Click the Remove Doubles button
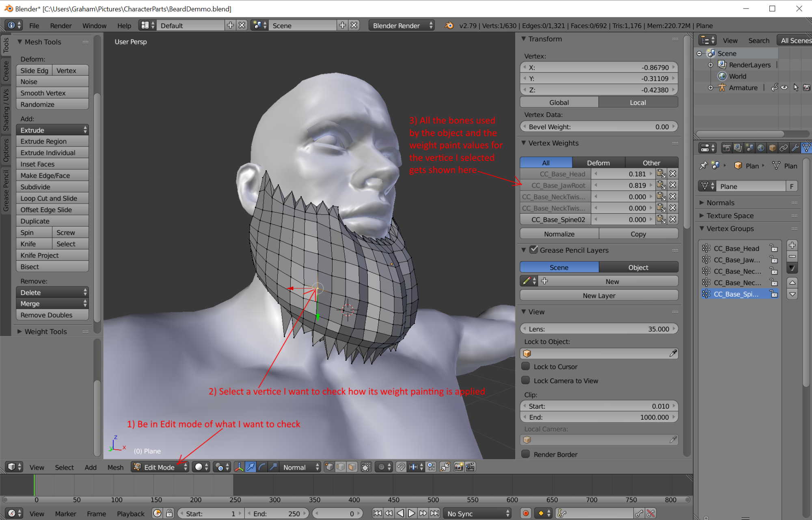Screen dimensions: 812x520 52,315
